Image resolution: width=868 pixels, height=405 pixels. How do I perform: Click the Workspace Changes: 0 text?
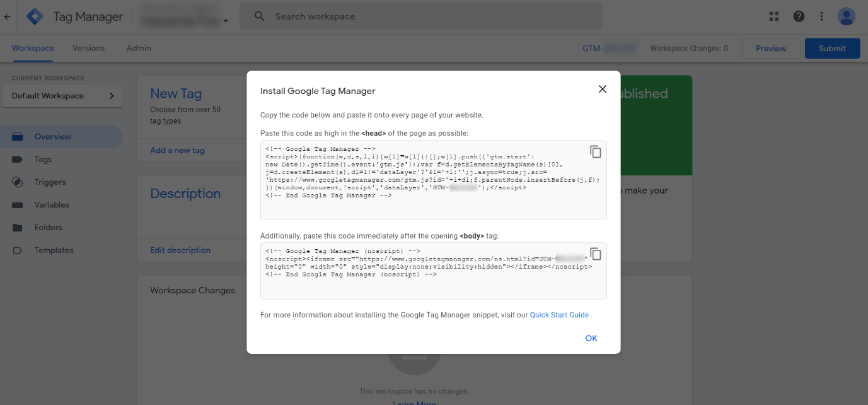point(689,48)
